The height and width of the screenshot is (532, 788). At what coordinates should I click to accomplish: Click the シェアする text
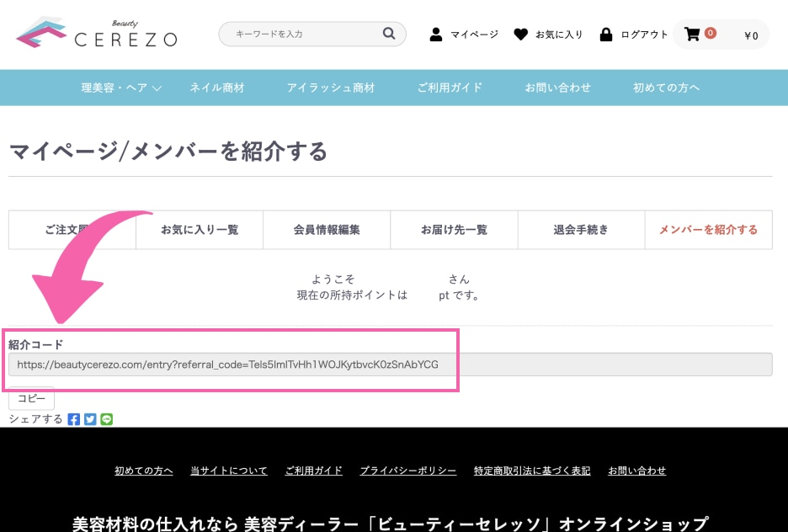pyautogui.click(x=35, y=419)
